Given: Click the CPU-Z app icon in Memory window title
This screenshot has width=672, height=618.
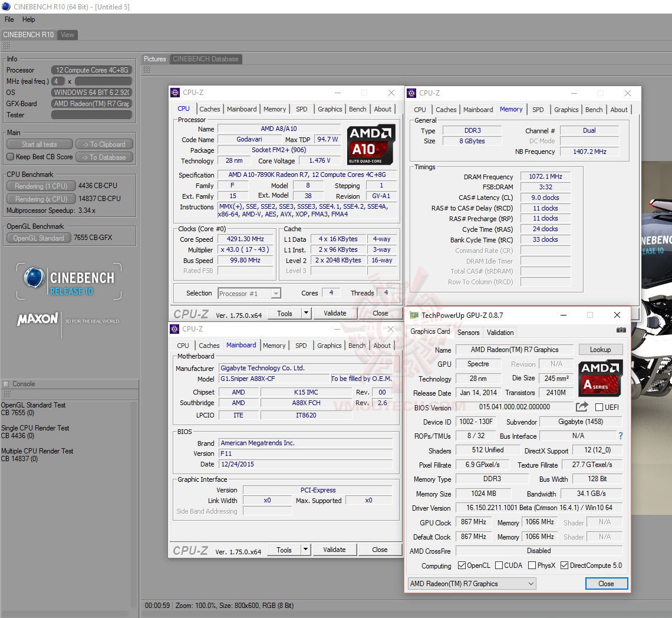Looking at the screenshot, I should click(x=411, y=93).
